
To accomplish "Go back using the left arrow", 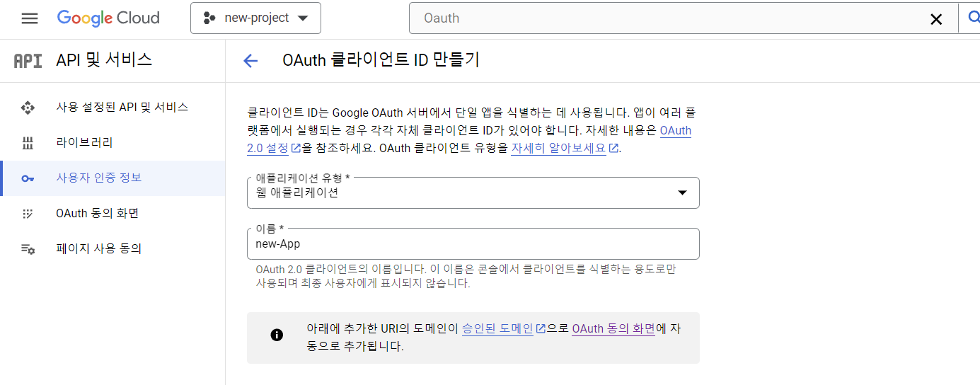I will [x=250, y=61].
